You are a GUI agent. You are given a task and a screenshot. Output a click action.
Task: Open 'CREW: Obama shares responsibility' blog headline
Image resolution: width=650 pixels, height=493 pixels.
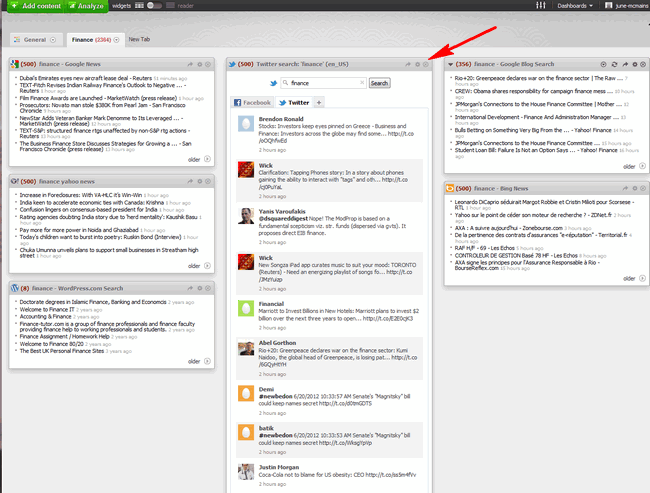pos(534,91)
